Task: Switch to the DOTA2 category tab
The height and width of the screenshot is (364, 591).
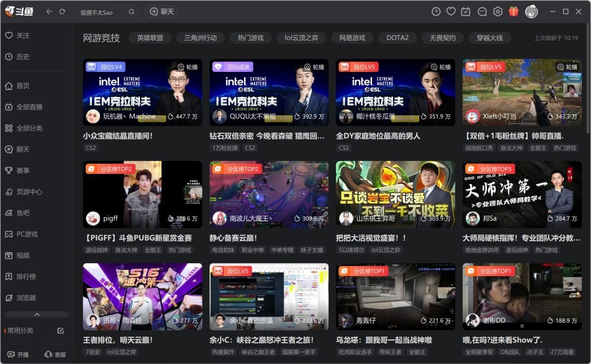Action: coord(397,38)
